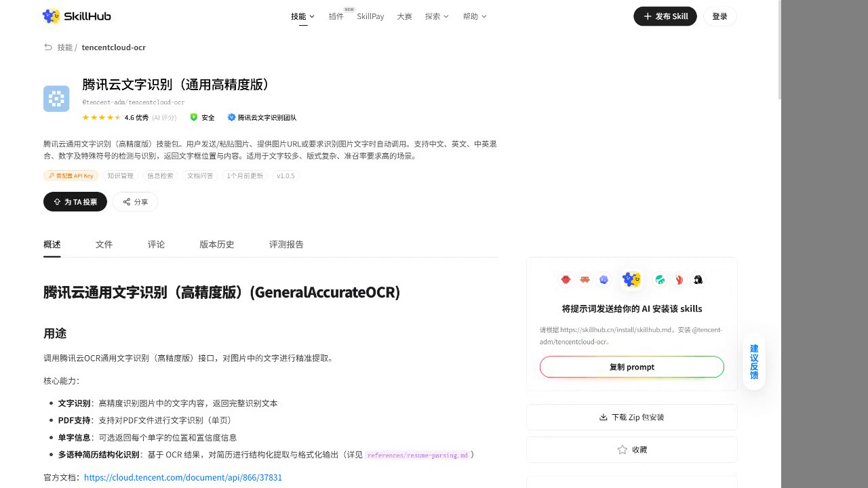The height and width of the screenshot is (488, 868).
Task: Click the 登录 button
Action: (x=719, y=16)
